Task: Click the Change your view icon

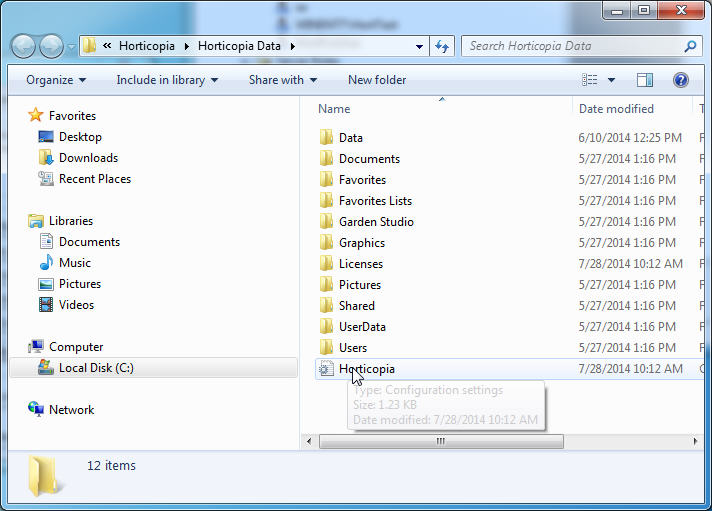Action: (589, 80)
